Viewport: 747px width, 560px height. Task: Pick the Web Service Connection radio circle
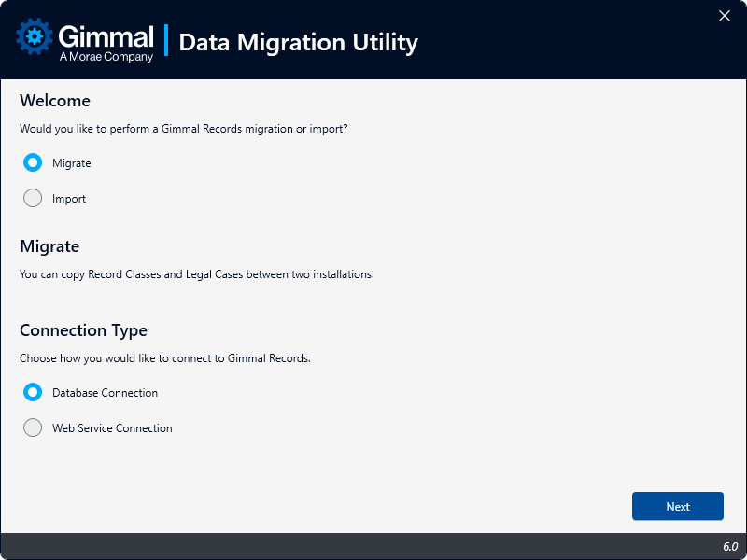(33, 427)
